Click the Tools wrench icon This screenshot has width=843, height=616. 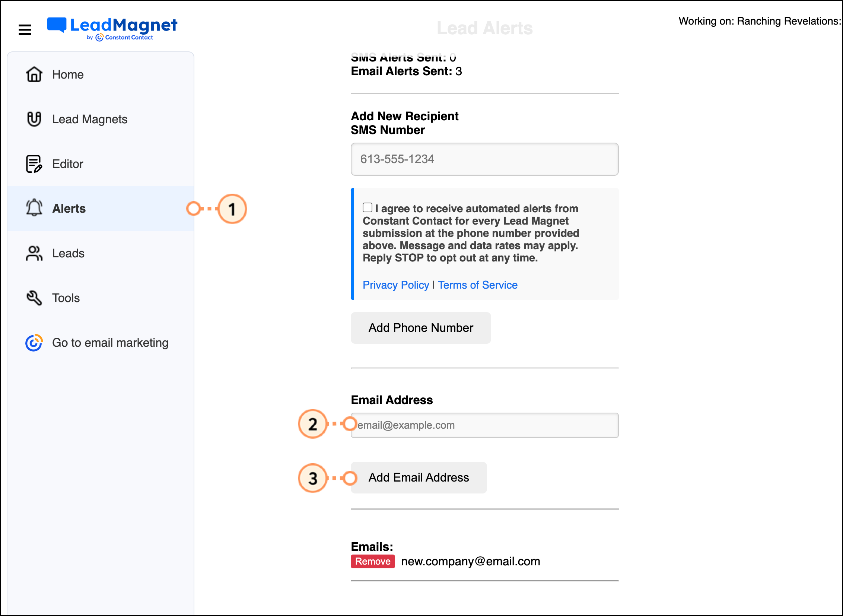[34, 298]
